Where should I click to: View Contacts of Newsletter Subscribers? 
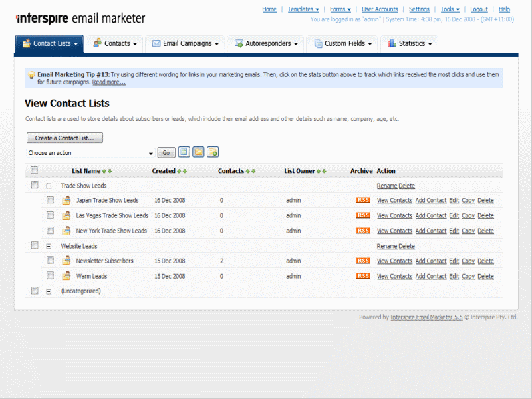pos(394,261)
